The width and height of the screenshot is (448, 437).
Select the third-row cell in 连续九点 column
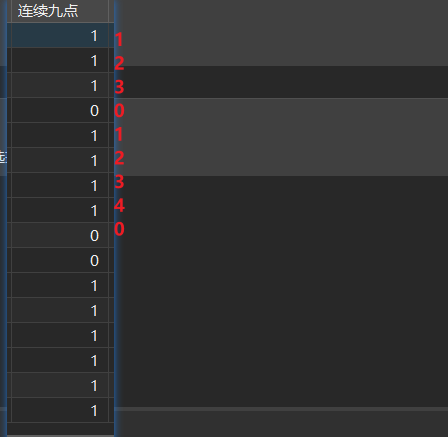point(60,85)
